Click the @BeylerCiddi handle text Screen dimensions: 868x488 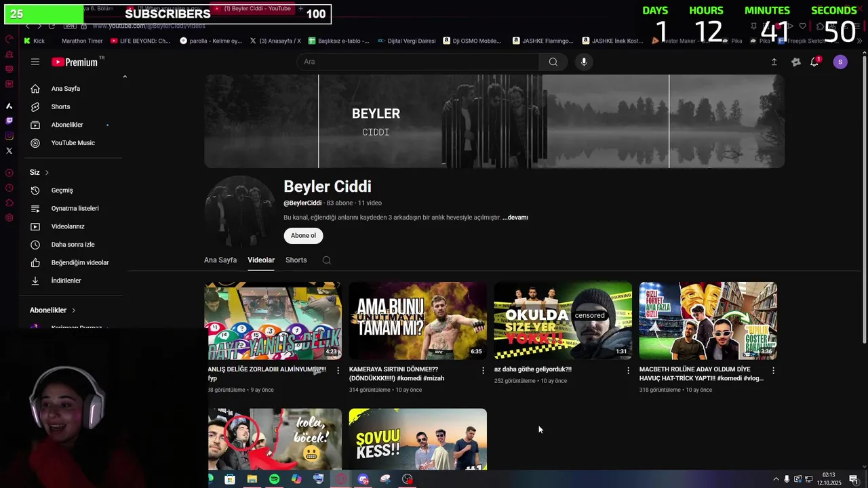[x=302, y=203]
